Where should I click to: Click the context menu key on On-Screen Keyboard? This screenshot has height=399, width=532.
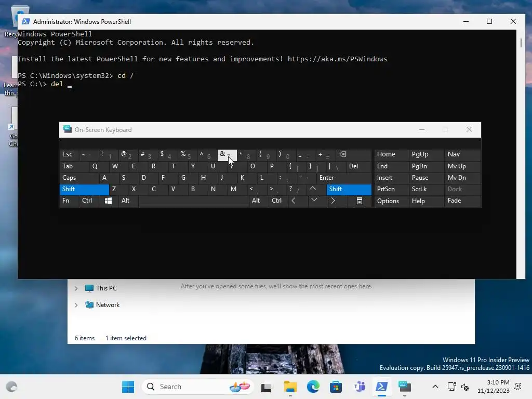click(360, 201)
